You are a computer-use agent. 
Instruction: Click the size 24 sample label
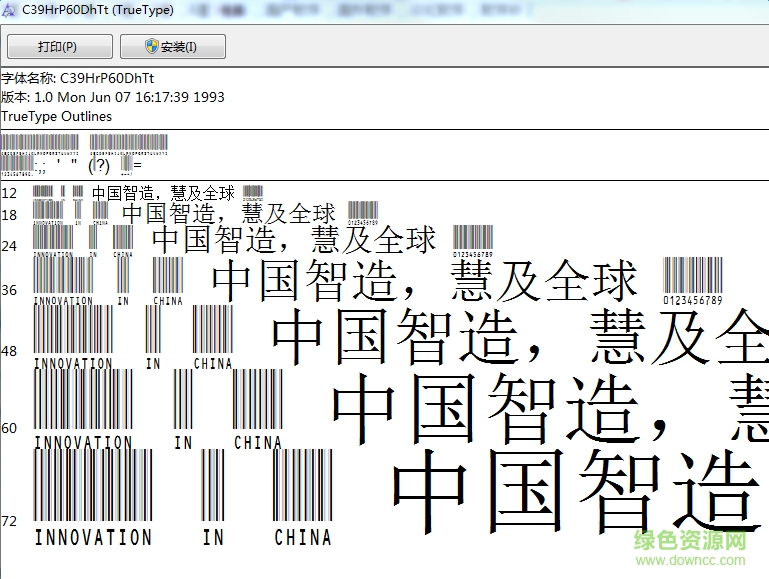[9, 246]
